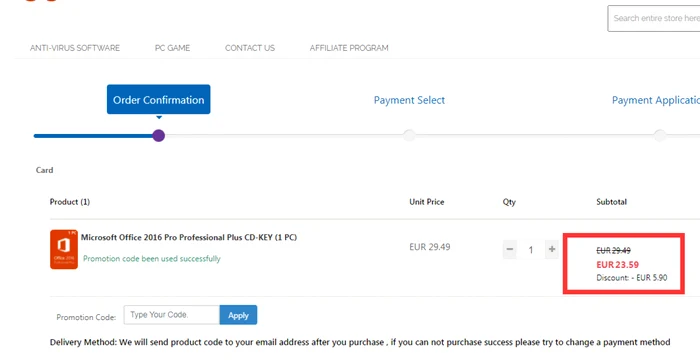The image size is (700, 361).
Task: Click the Promotion Code input field
Action: pyautogui.click(x=171, y=315)
